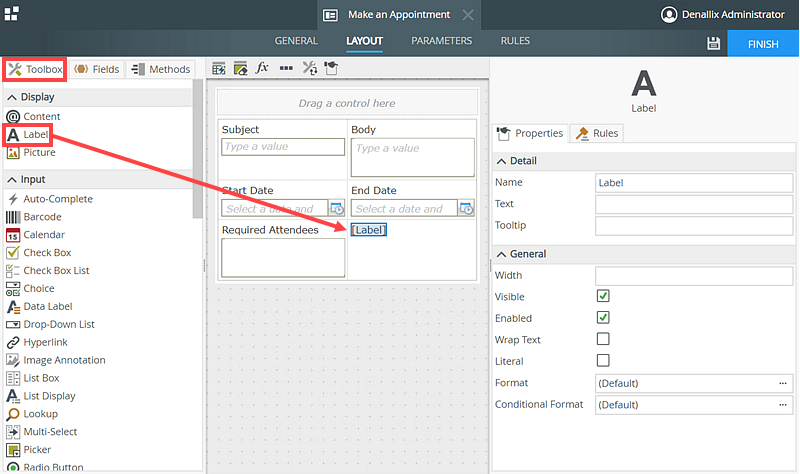
Task: Open the Format ellipsis selector
Action: 783,383
